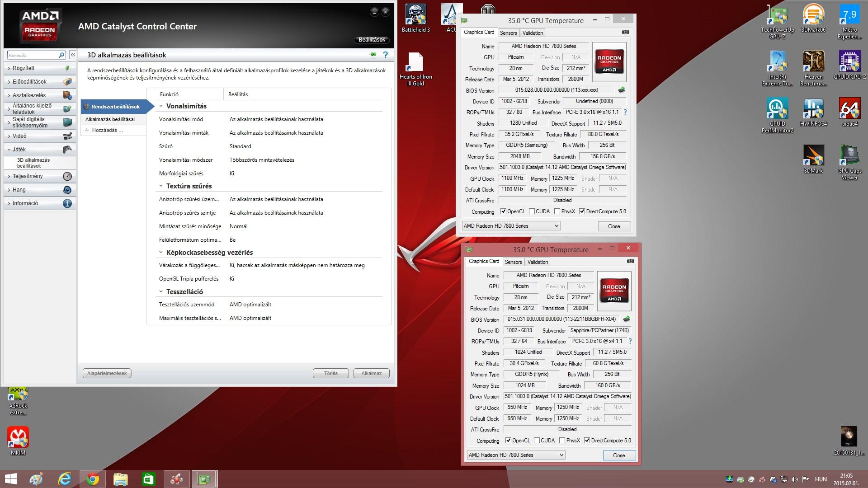The width and height of the screenshot is (868, 488).
Task: Expand Előbeállítások section in sidebar
Action: tap(40, 82)
